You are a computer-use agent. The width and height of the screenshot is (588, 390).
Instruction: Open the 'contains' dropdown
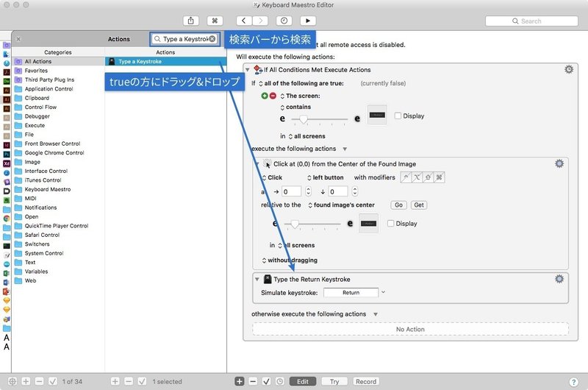(x=295, y=107)
